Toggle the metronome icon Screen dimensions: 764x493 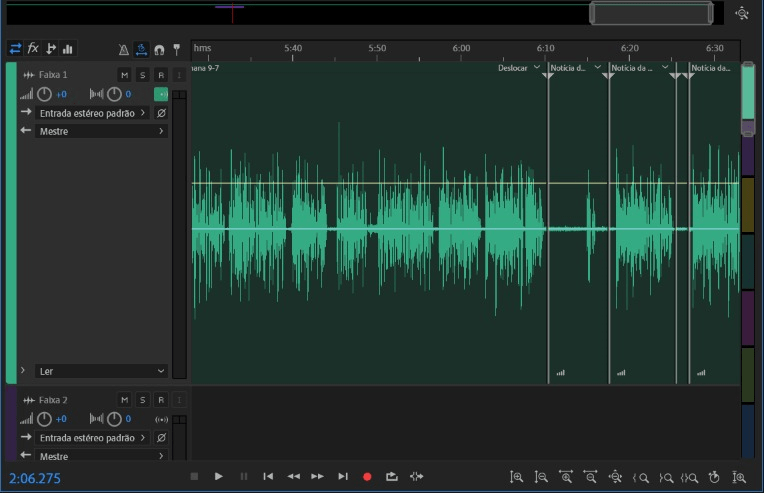point(124,49)
